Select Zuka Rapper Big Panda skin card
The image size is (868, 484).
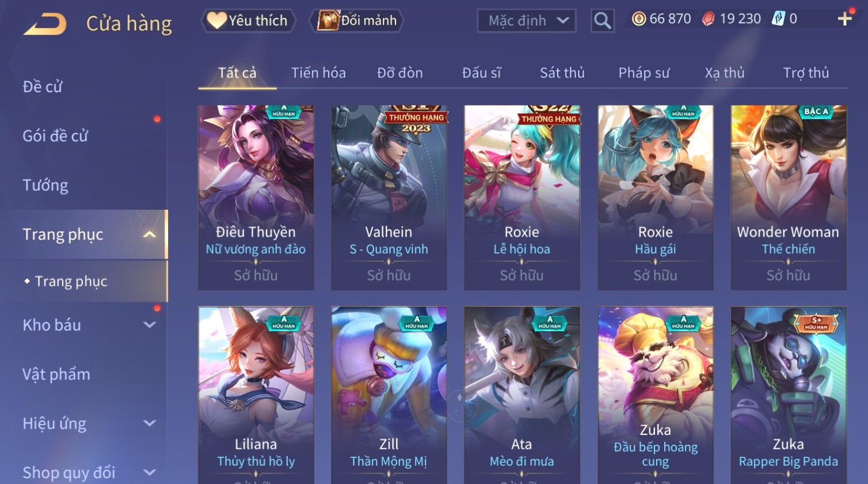pos(789,395)
